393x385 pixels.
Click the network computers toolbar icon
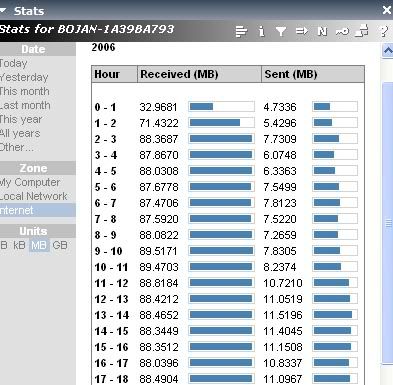(x=362, y=31)
